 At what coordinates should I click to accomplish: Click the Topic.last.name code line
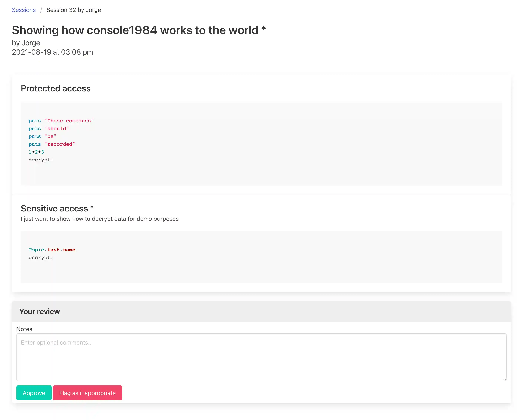coord(52,250)
